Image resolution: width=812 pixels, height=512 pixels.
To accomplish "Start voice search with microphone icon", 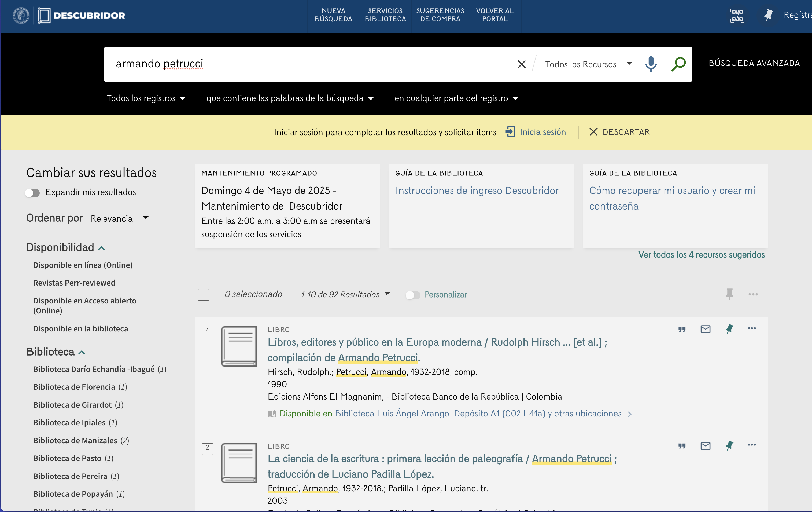I will (x=651, y=64).
